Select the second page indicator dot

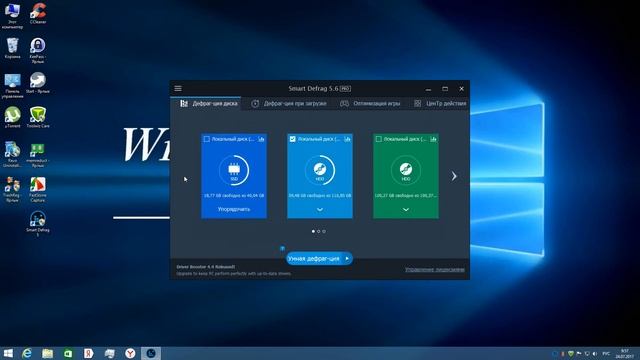coord(319,231)
